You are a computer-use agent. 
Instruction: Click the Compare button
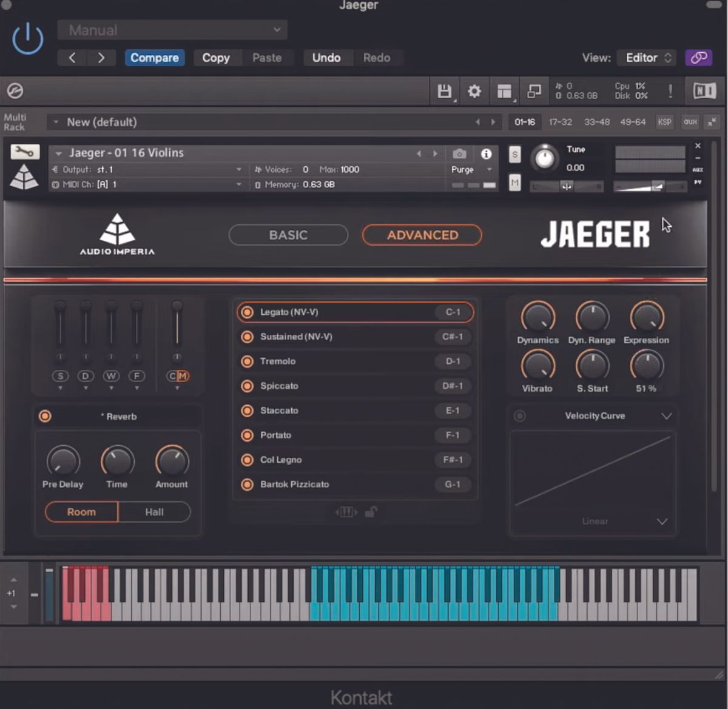tap(155, 58)
